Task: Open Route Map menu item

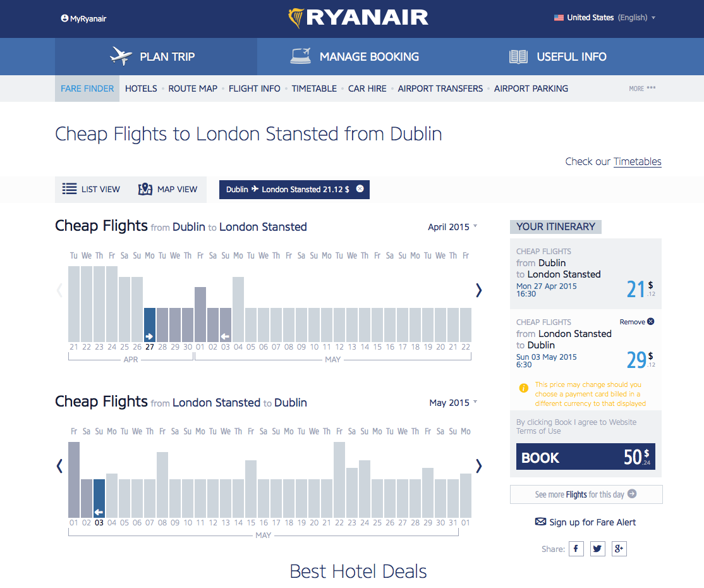Action: 193,89
